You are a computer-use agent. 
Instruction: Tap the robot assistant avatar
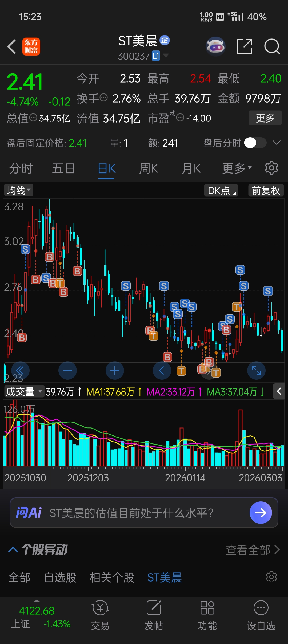coord(216,46)
